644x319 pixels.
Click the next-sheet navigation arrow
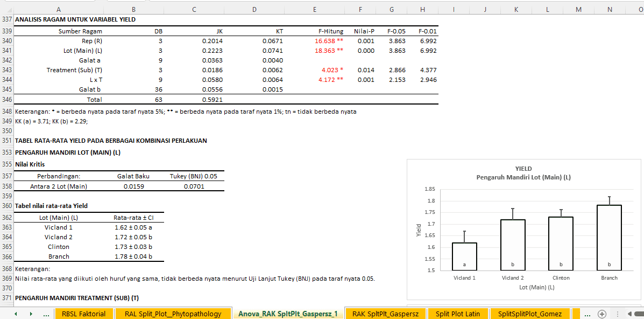(x=31, y=314)
